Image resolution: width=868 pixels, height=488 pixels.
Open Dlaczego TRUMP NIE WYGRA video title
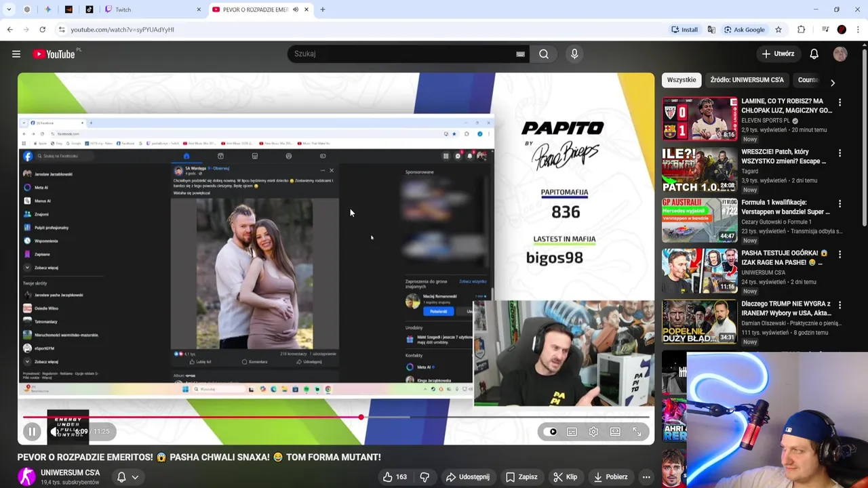pyautogui.click(x=786, y=309)
